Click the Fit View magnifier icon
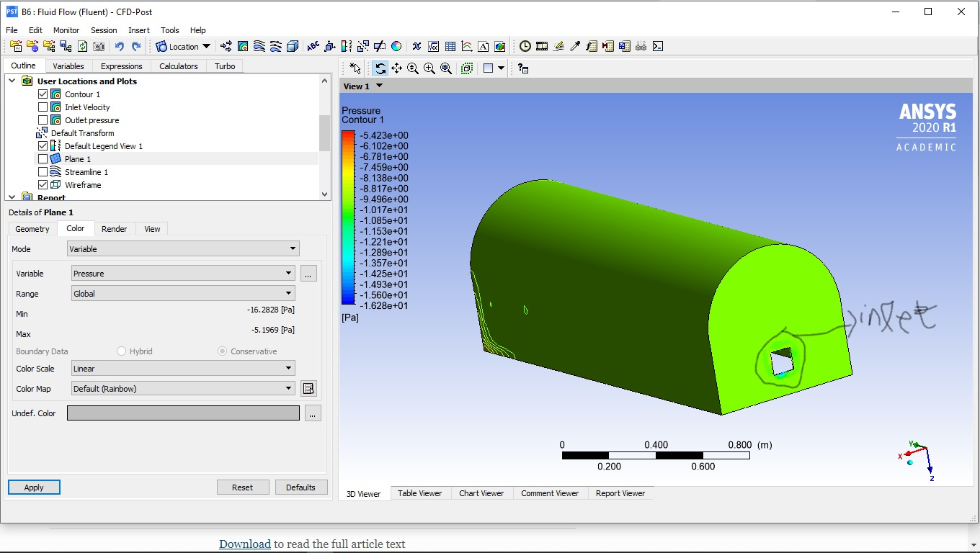Screen dimensions: 980x553 click(x=446, y=68)
